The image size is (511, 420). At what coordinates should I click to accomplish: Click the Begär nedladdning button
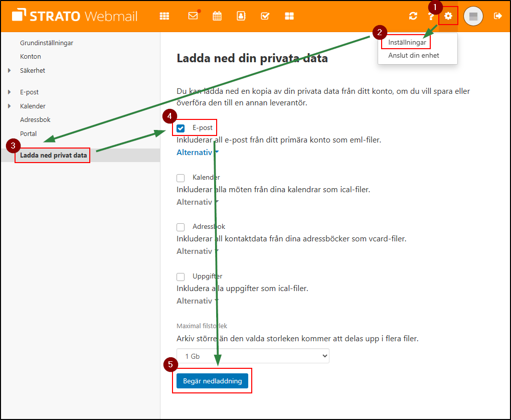tap(212, 380)
